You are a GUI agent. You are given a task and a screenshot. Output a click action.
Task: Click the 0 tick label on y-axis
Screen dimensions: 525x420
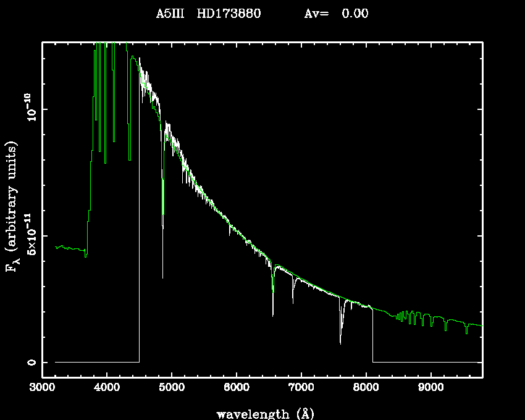tap(31, 362)
